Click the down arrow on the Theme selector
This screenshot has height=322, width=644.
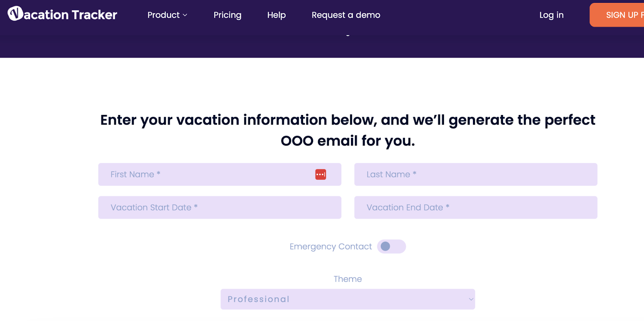470,299
